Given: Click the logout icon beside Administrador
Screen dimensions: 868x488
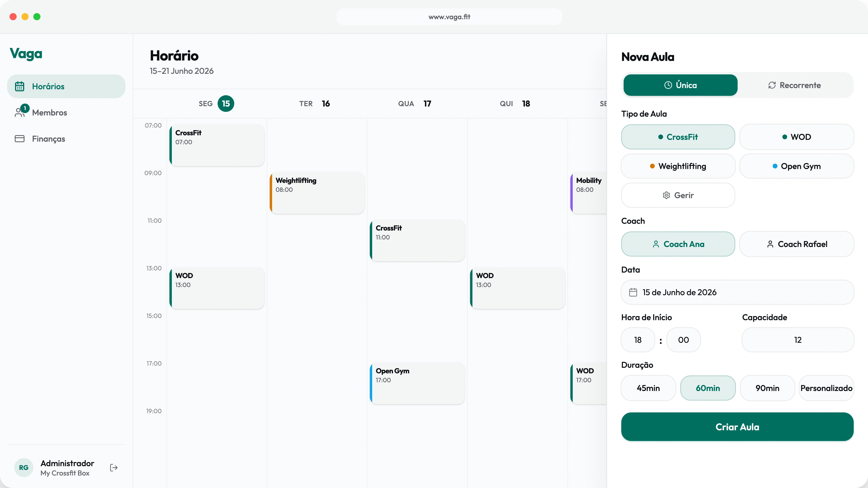Looking at the screenshot, I should (114, 467).
